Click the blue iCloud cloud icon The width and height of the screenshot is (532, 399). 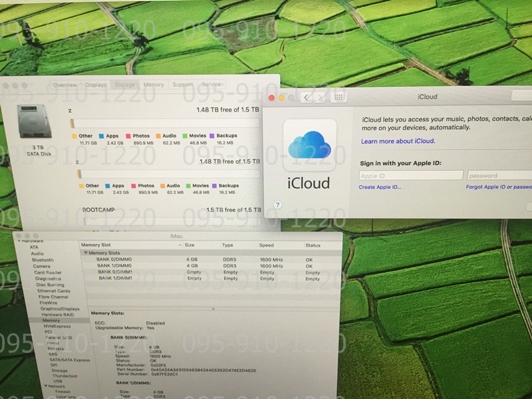pos(309,145)
